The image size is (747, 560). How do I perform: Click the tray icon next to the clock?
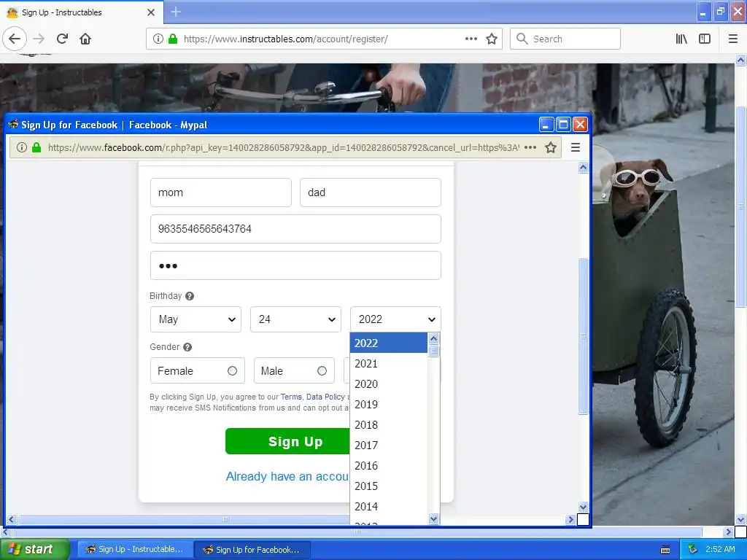(693, 549)
